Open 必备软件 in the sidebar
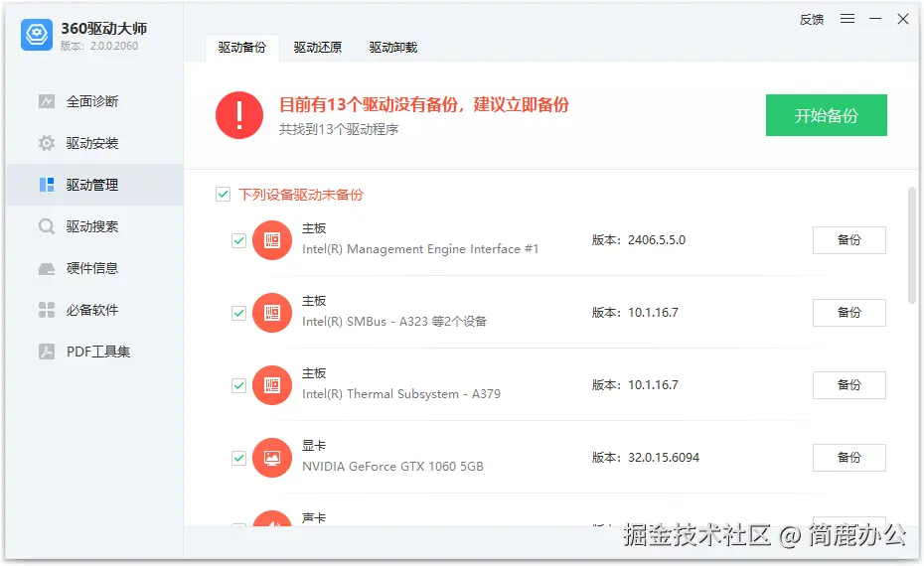The image size is (924, 566). (x=94, y=310)
